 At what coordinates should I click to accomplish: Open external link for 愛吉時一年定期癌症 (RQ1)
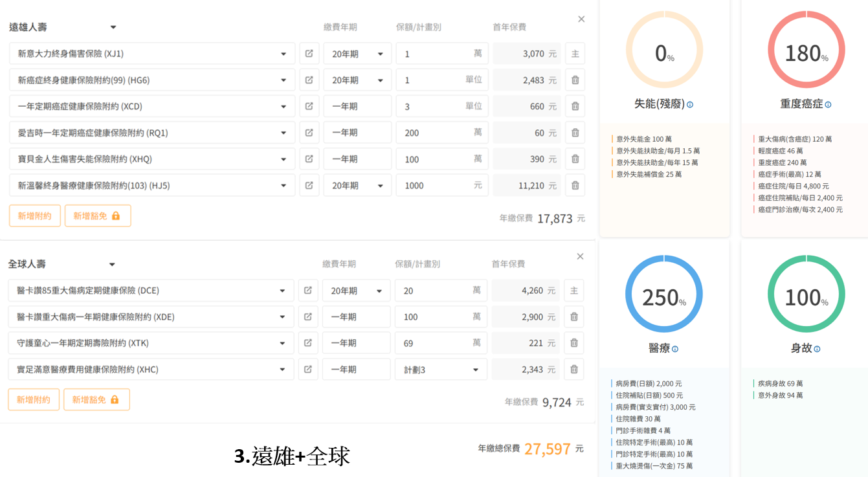(x=309, y=133)
